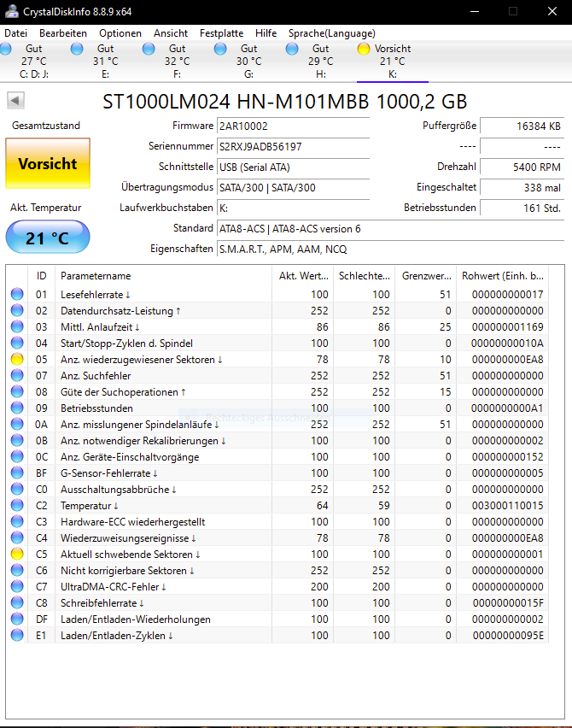Image resolution: width=572 pixels, height=728 pixels.
Task: Click the status icon for Schreibfehlerrate
Action: point(17,602)
